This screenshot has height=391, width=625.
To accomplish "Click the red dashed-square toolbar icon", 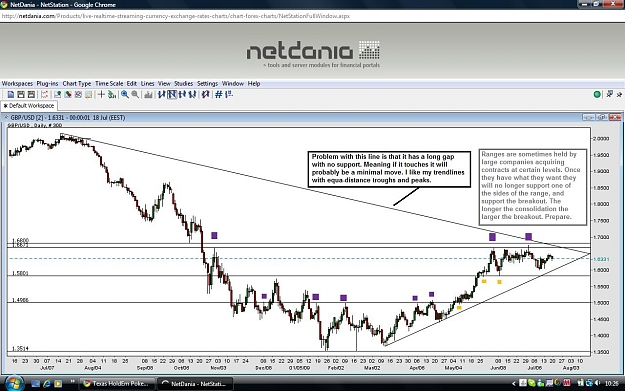I will tap(45, 94).
